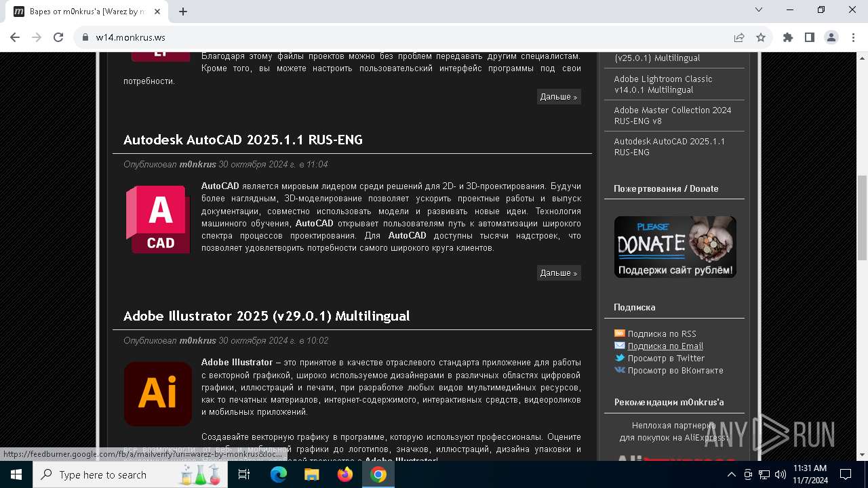
Task: Open the tab search chevron
Action: pyautogui.click(x=759, y=9)
